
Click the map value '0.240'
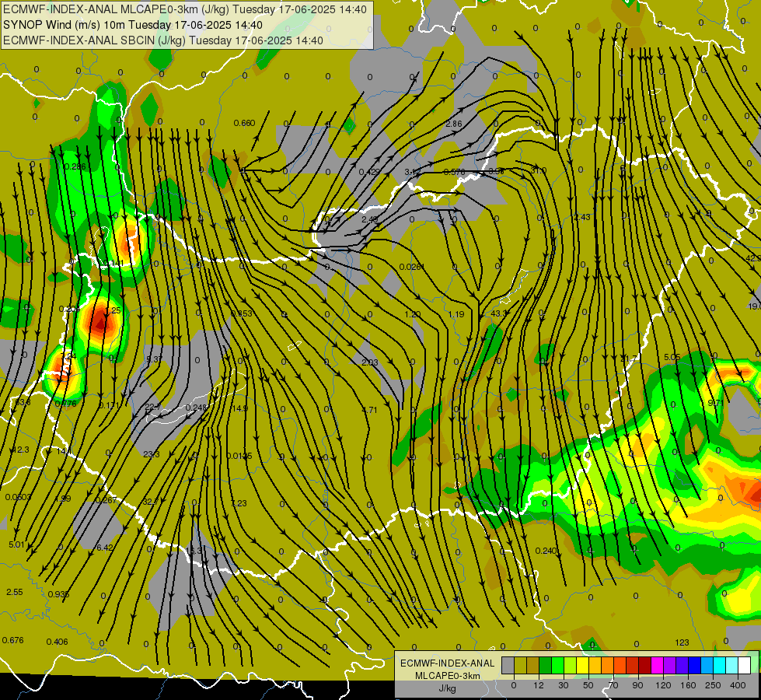tap(546, 551)
